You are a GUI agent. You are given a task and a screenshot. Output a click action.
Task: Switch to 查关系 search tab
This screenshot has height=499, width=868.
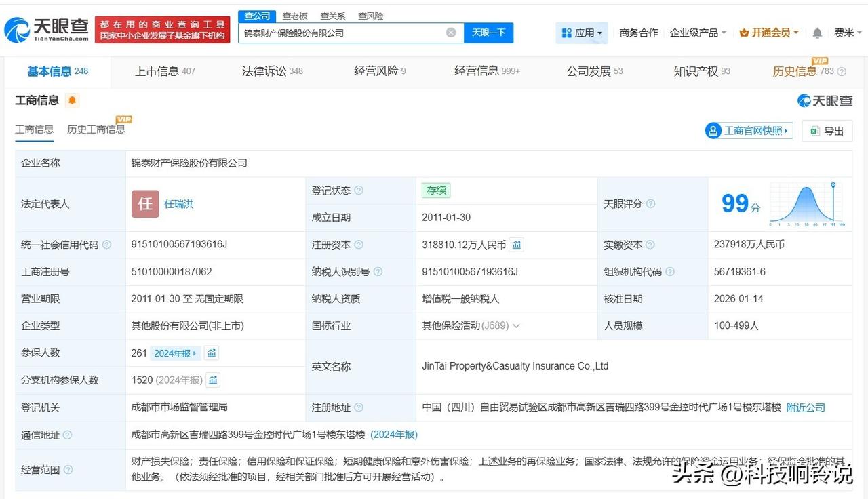[x=333, y=16]
